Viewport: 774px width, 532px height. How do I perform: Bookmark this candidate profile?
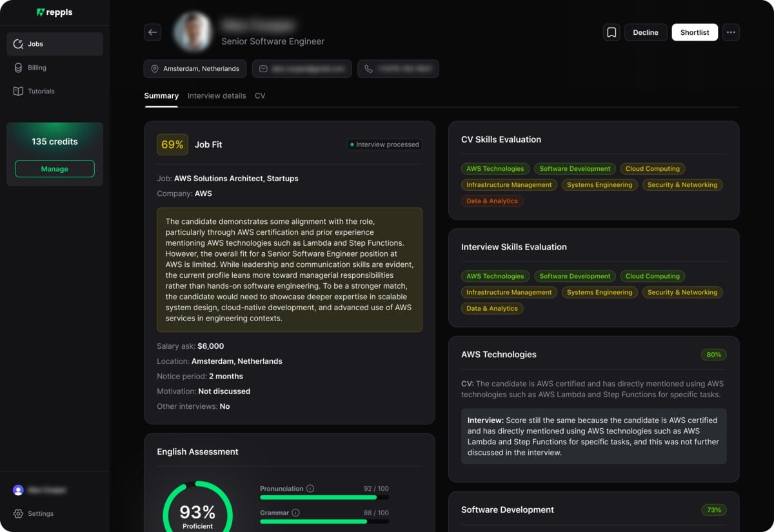[611, 32]
